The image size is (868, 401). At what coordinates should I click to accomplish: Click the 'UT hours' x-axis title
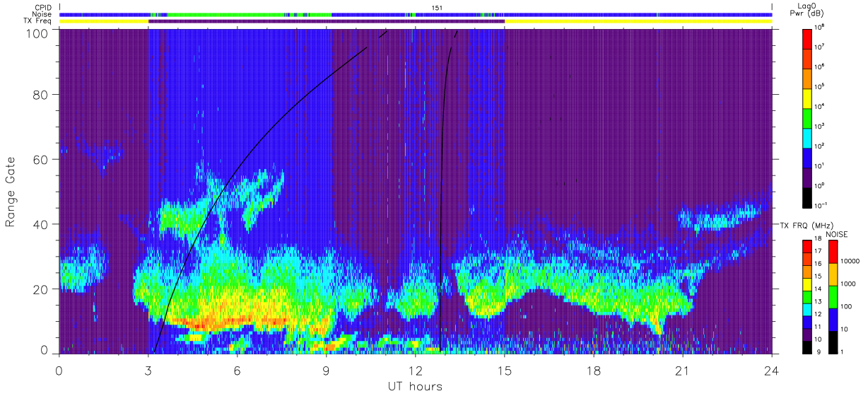click(x=414, y=386)
